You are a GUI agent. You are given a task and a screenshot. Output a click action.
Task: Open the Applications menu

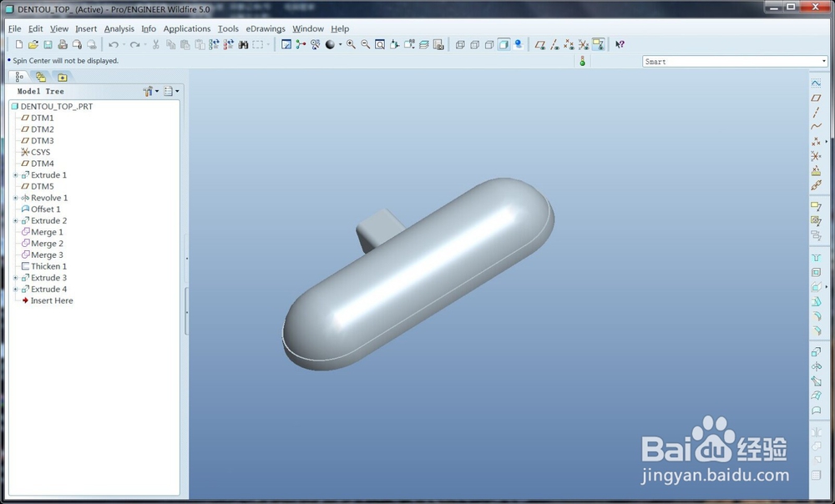point(187,28)
